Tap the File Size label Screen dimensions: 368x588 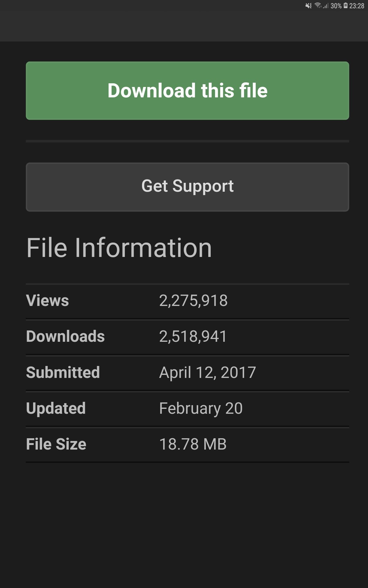point(56,444)
